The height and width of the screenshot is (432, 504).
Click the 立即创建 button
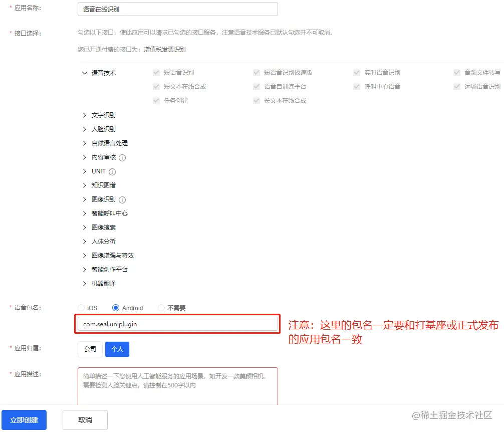tap(24, 419)
